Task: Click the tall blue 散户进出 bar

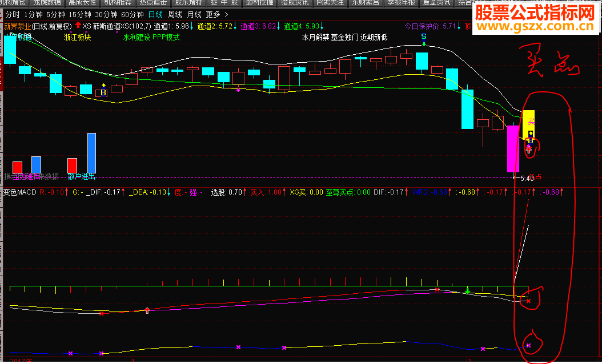Action: coord(91,153)
